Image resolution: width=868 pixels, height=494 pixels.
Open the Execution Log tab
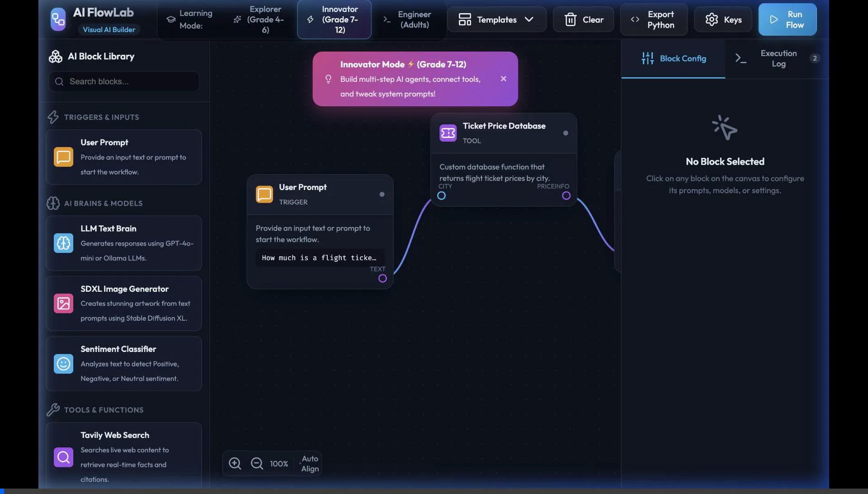(777, 58)
